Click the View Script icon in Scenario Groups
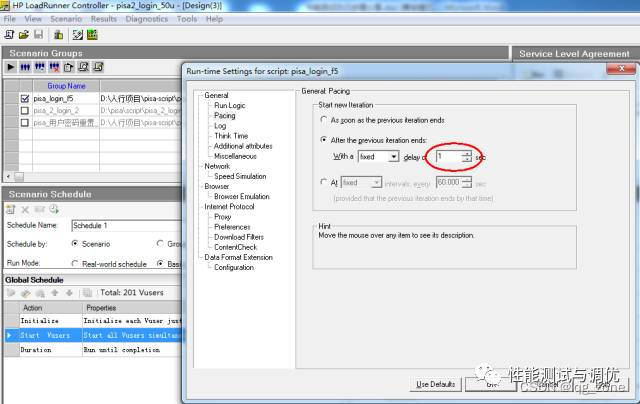The image size is (640, 404). pyautogui.click(x=98, y=67)
